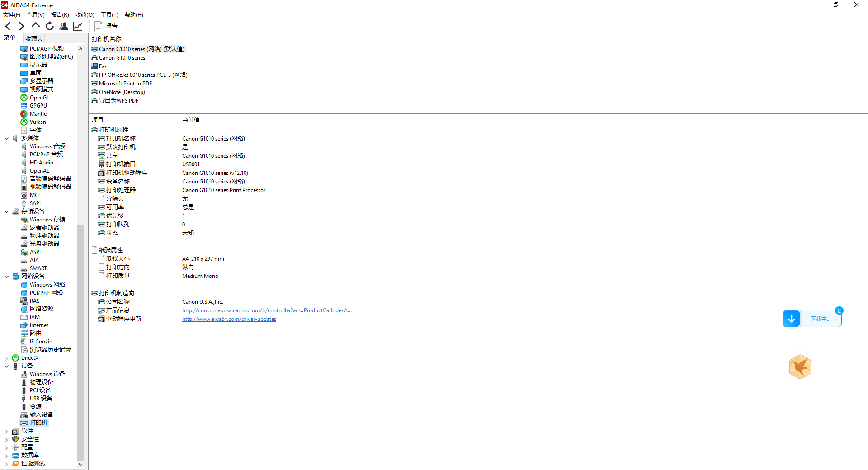Open the 帮助(H) menu
The image size is (868, 470).
(134, 15)
